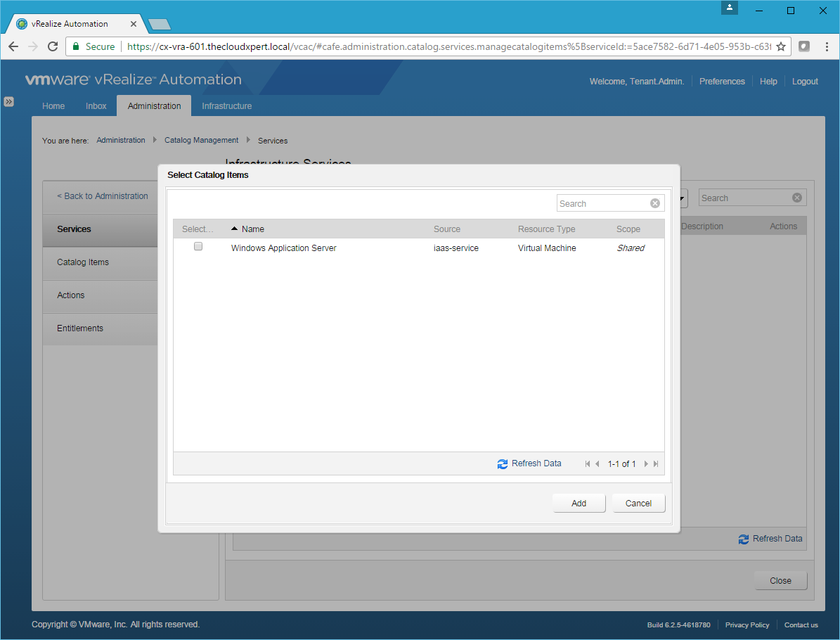Check the Windows Application Server checkbox
Screen dimensions: 840x640
[198, 247]
